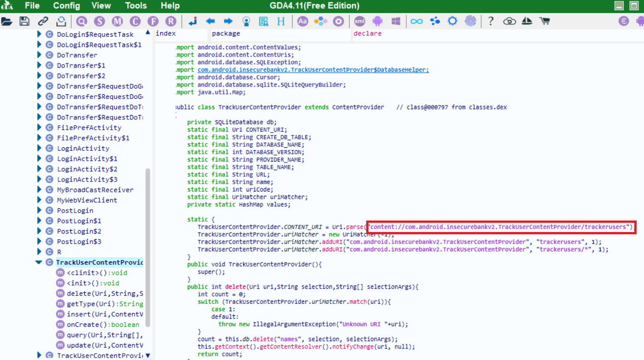This screenshot has width=644, height=360.
Task: Select <init>():void method in tree
Action: pos(93,283)
